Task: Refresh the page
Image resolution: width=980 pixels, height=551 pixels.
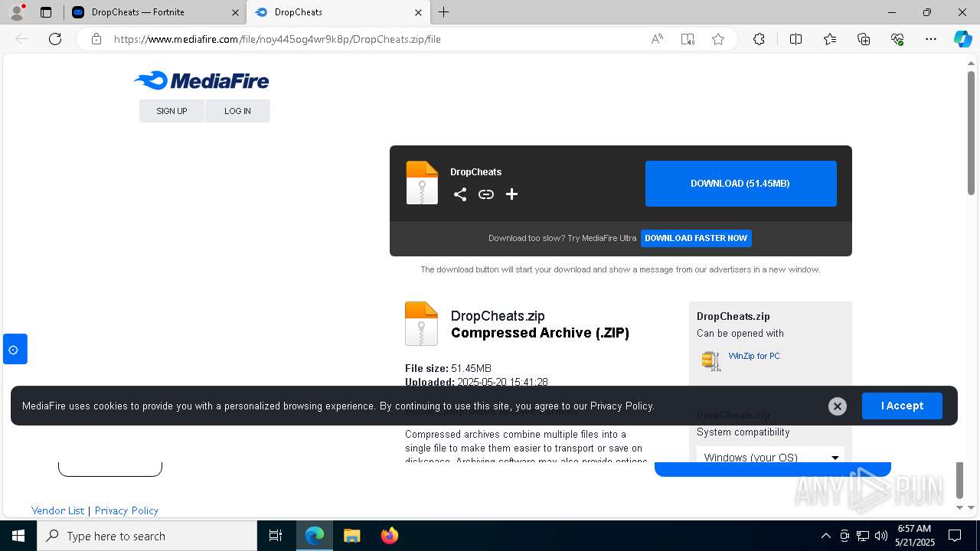Action: tap(55, 39)
